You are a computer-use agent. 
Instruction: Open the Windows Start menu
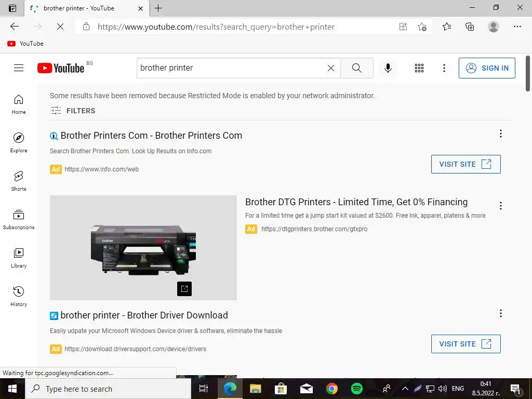(12, 389)
